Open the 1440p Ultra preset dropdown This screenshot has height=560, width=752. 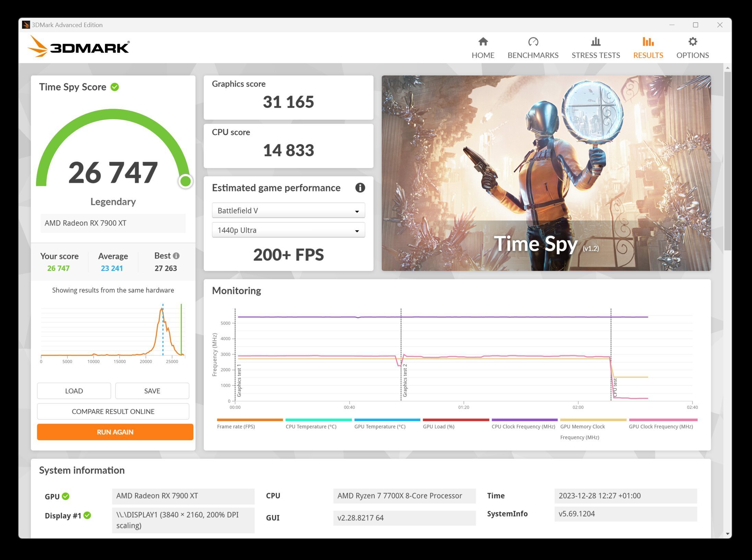pyautogui.click(x=288, y=230)
